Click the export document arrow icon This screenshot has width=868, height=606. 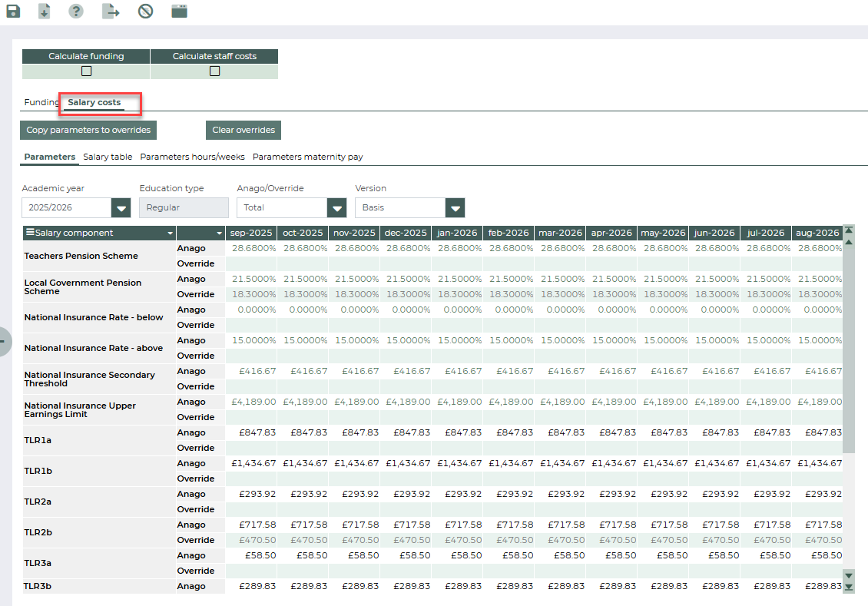coord(111,11)
